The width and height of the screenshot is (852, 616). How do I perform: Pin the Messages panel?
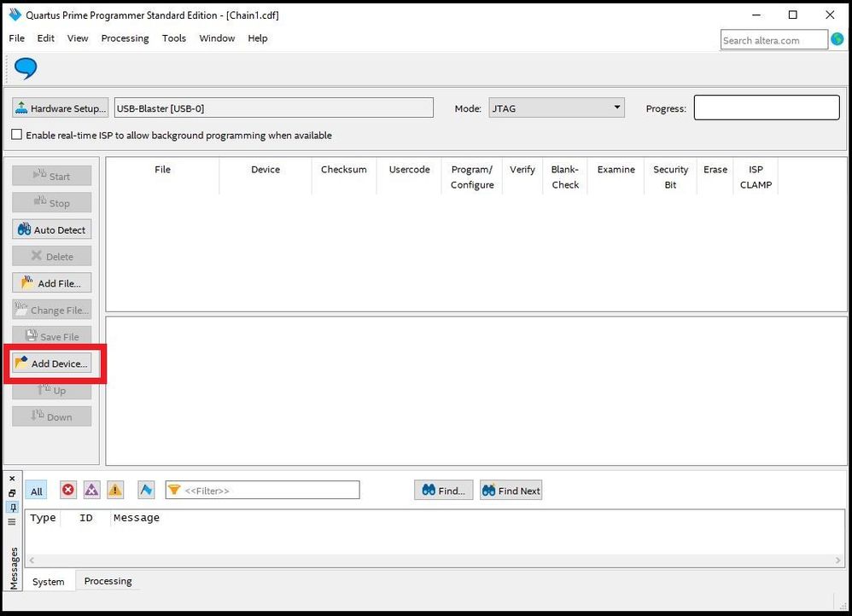point(13,508)
